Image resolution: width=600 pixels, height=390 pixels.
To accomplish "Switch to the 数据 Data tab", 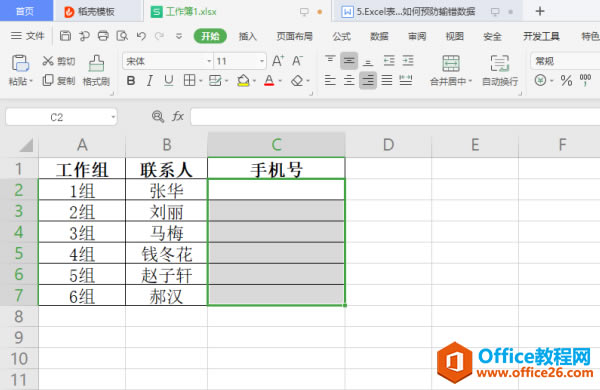I will (x=379, y=36).
